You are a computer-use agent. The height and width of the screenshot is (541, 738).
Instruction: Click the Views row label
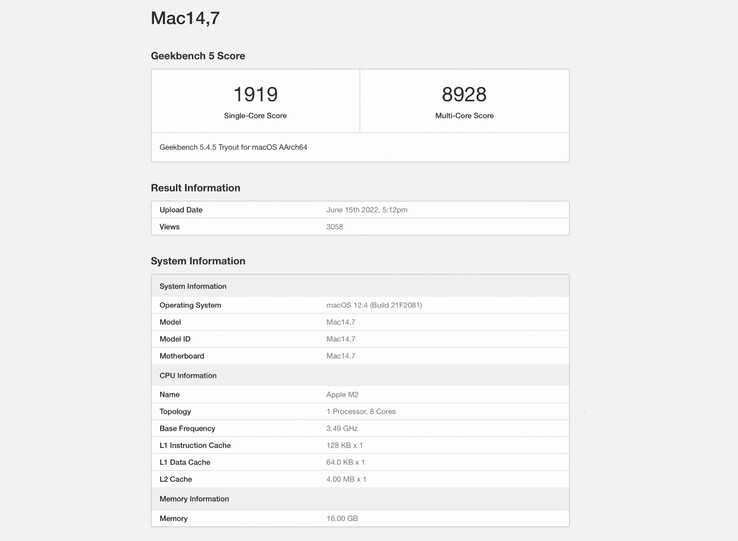click(x=169, y=226)
